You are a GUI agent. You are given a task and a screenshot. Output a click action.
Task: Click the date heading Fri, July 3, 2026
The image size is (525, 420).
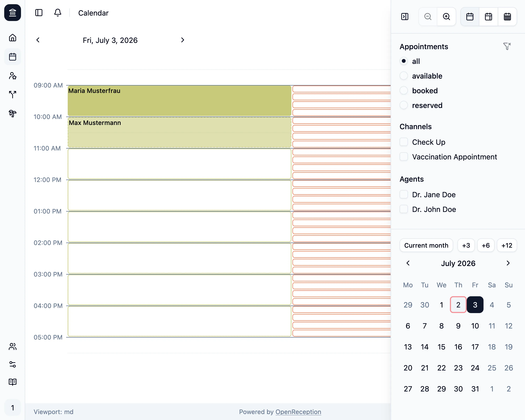click(x=110, y=40)
